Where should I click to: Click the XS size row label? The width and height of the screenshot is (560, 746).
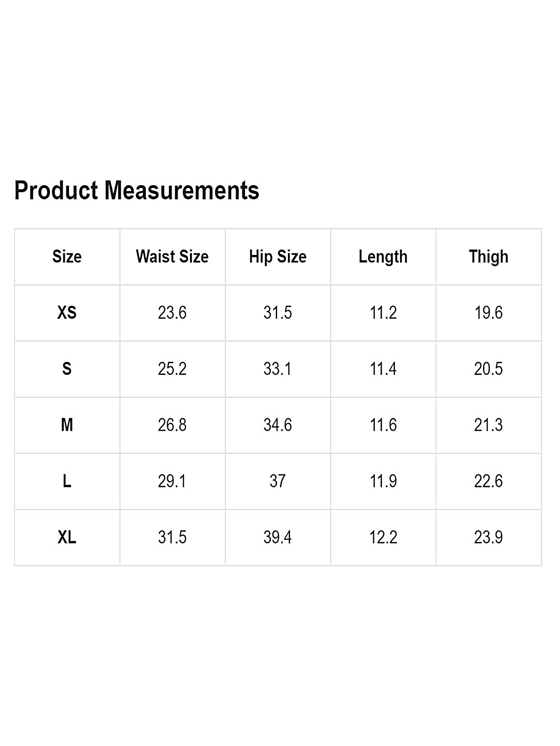click(67, 313)
